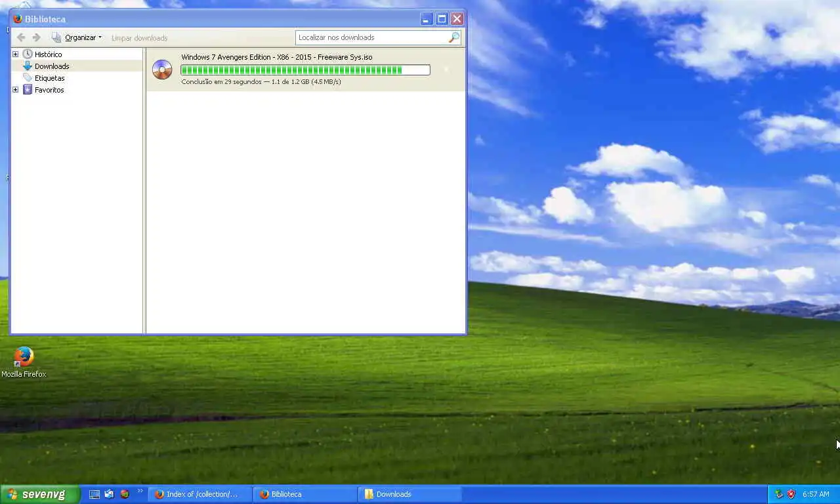840x504 pixels.
Task: Click the Windows 7 Avengers Edition file name
Action: [276, 57]
